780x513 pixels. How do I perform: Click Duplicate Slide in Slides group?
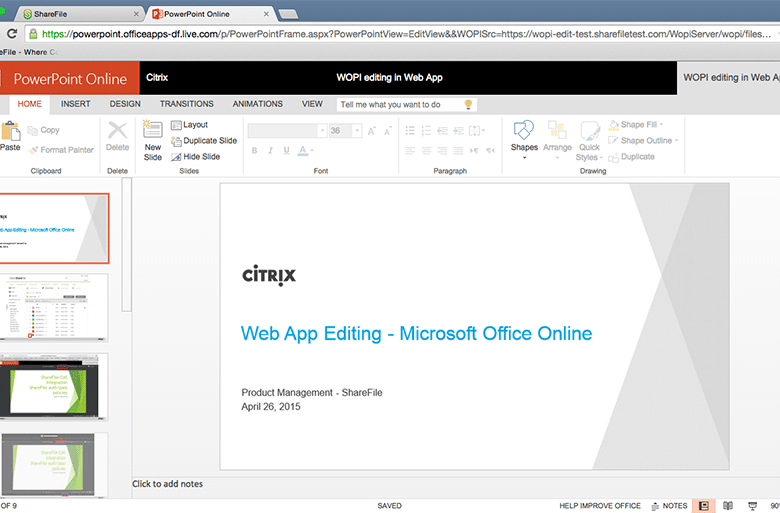tap(204, 141)
